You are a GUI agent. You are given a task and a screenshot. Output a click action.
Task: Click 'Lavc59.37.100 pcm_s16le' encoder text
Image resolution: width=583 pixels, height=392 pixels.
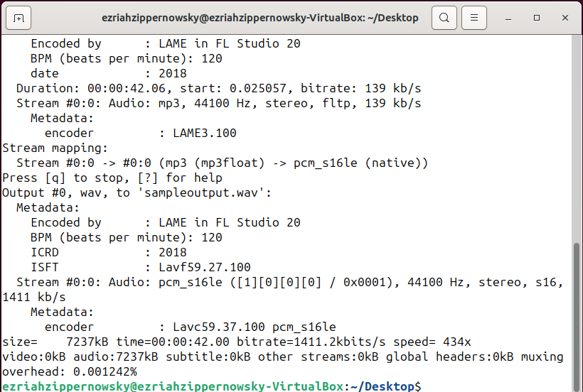[x=255, y=327]
